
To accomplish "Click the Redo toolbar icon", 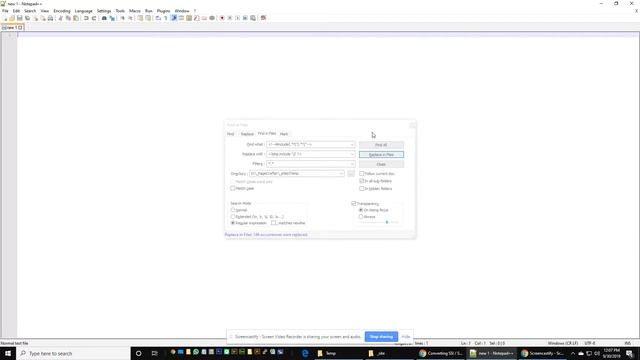I will pyautogui.click(x=94, y=18).
